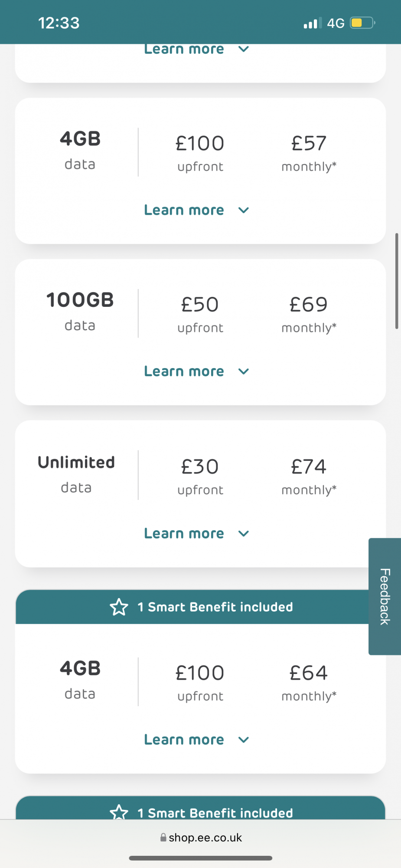Open Learn more for the Unlimited plan
The width and height of the screenshot is (401, 868).
[184, 534]
